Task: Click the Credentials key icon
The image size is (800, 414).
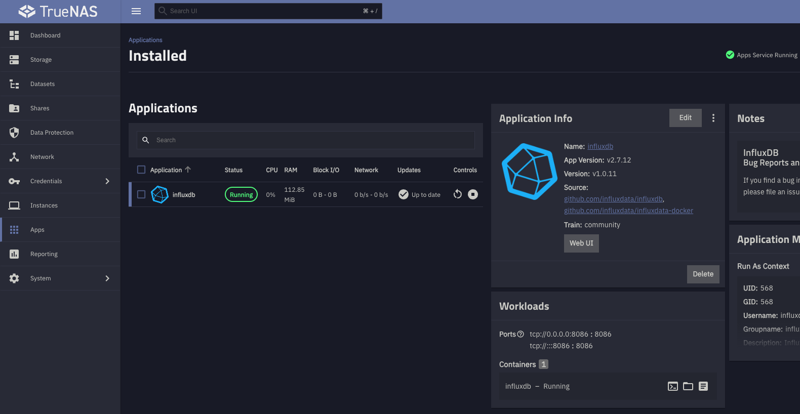Action: 14,181
